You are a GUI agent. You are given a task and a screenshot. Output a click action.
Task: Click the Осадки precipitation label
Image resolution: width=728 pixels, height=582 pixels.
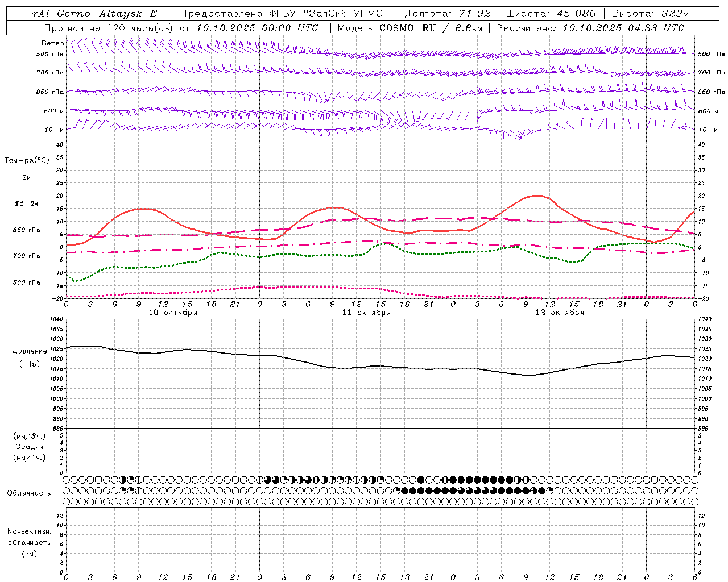tap(30, 447)
